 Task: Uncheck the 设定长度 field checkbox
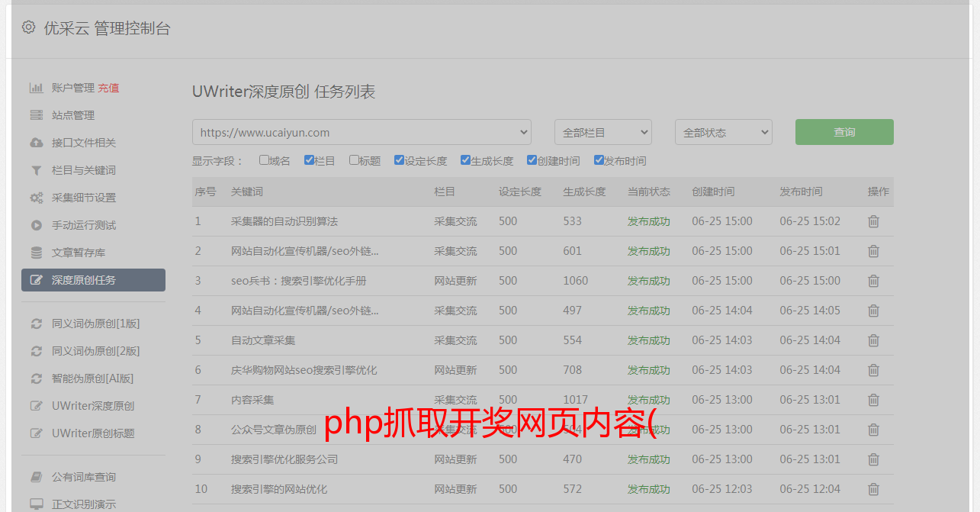(399, 160)
